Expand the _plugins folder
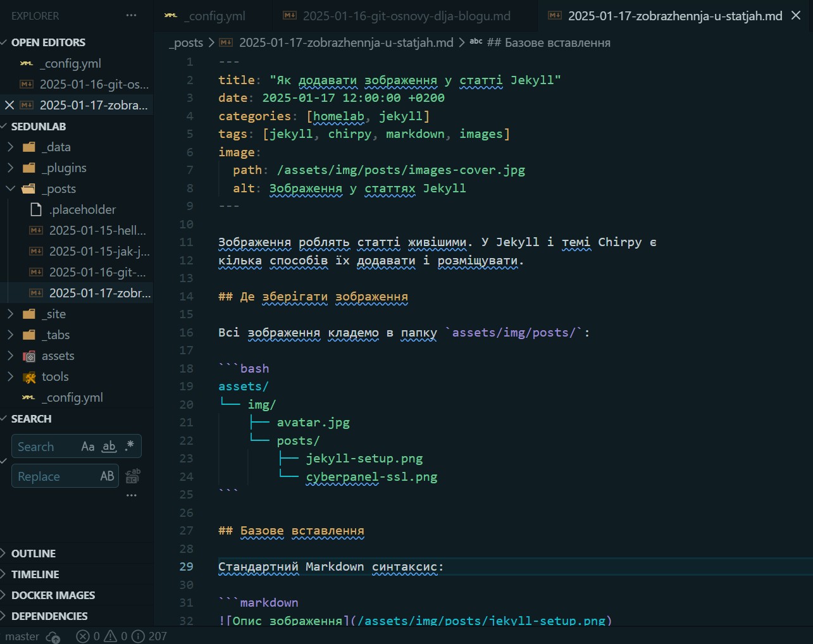Screen dimensions: 813x644 [10, 168]
